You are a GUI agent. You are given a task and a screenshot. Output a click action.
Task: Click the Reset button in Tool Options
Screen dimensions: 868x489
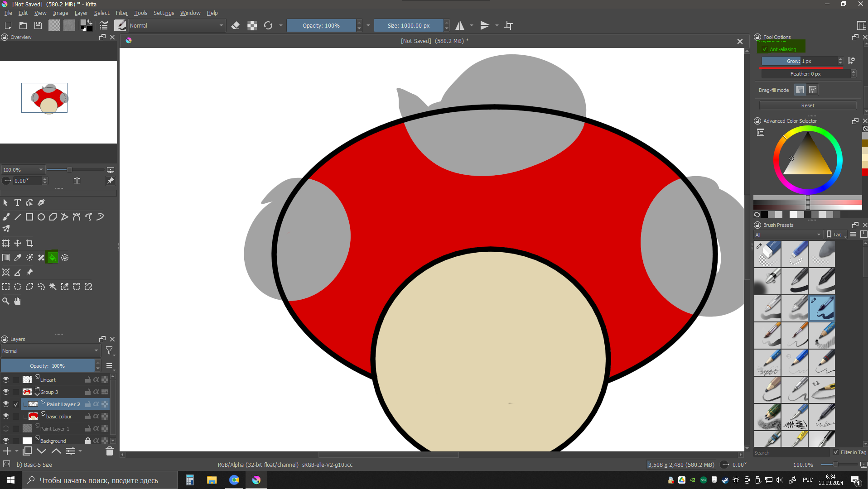[808, 105]
